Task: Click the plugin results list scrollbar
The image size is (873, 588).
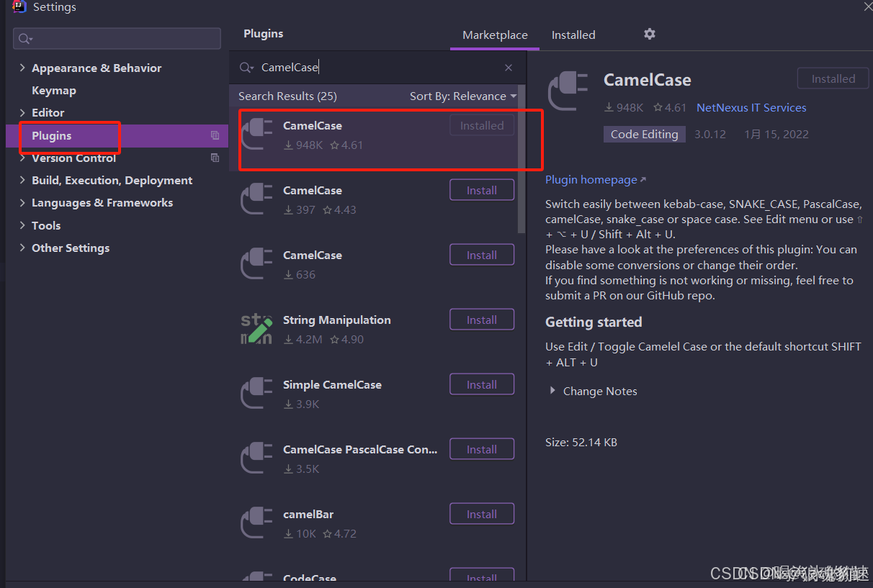Action: pyautogui.click(x=522, y=158)
